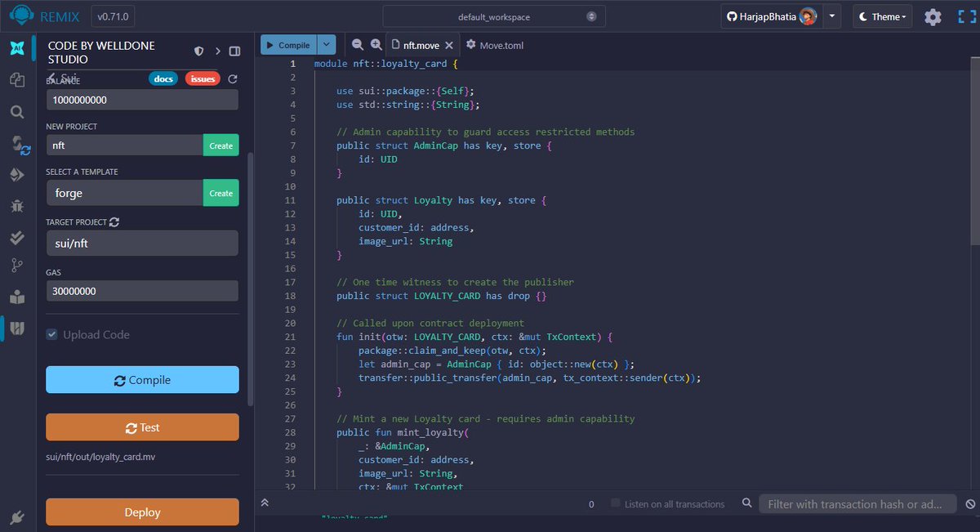Click 'public struct AdminCap' on line 7
The height and width of the screenshot is (532, 980).
click(398, 145)
